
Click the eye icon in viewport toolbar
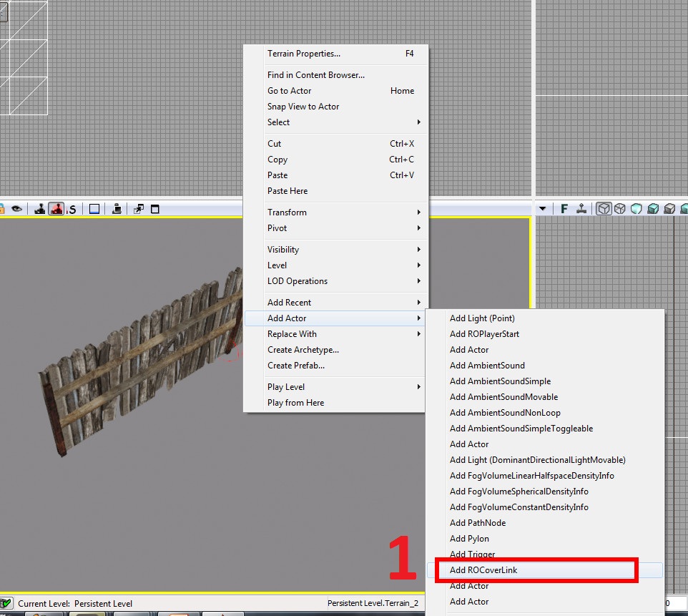pyautogui.click(x=17, y=209)
